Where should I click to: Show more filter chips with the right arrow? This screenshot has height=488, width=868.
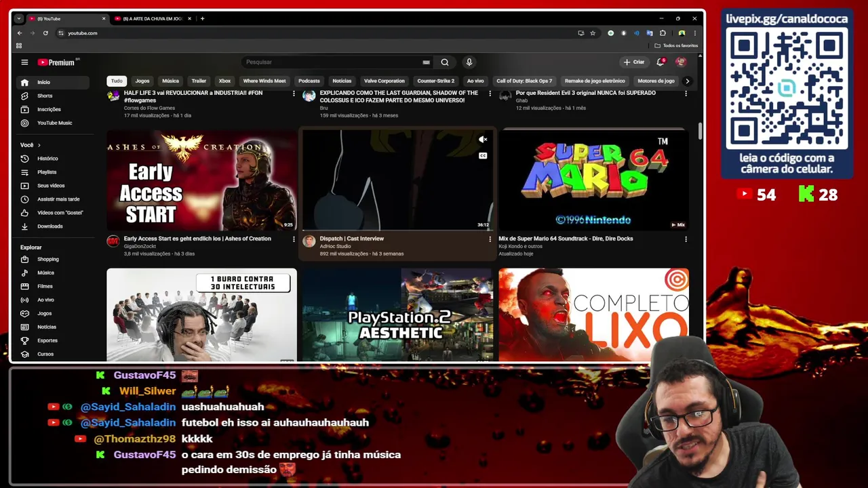687,81
